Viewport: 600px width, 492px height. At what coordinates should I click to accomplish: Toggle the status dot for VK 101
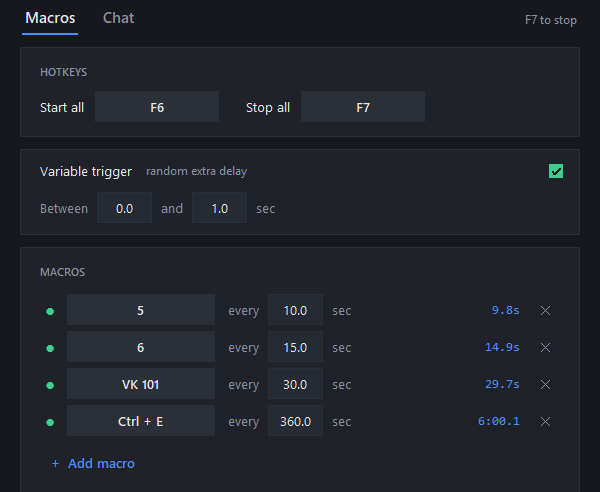click(50, 385)
